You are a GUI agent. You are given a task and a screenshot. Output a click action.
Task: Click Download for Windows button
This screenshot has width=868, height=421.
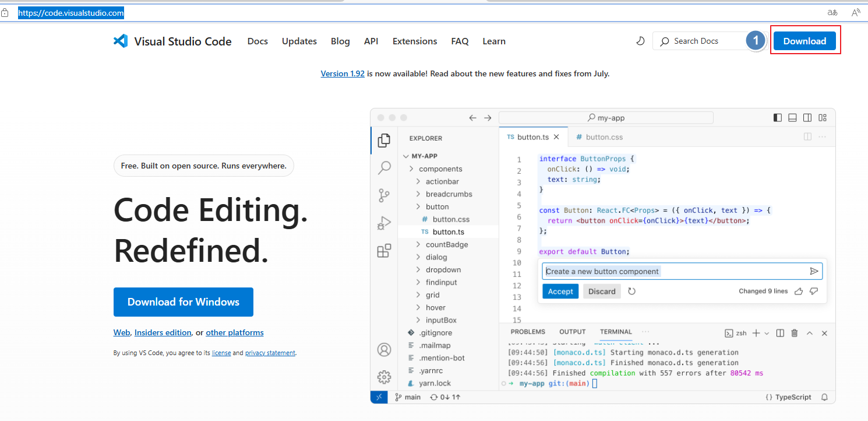click(x=184, y=302)
